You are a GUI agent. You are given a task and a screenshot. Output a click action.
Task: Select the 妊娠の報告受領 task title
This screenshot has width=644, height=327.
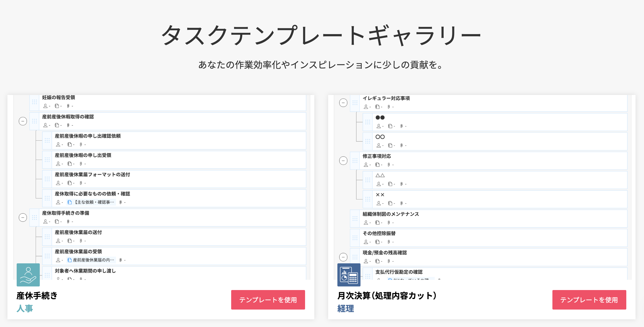[x=58, y=98]
